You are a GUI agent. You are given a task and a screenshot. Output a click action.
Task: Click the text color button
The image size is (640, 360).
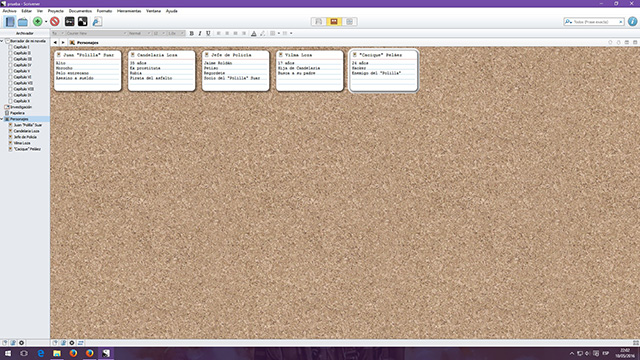[253, 33]
